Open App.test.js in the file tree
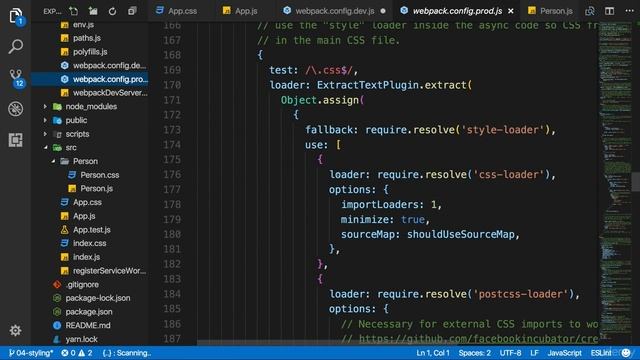Image resolution: width=640 pixels, height=360 pixels. coord(91,230)
